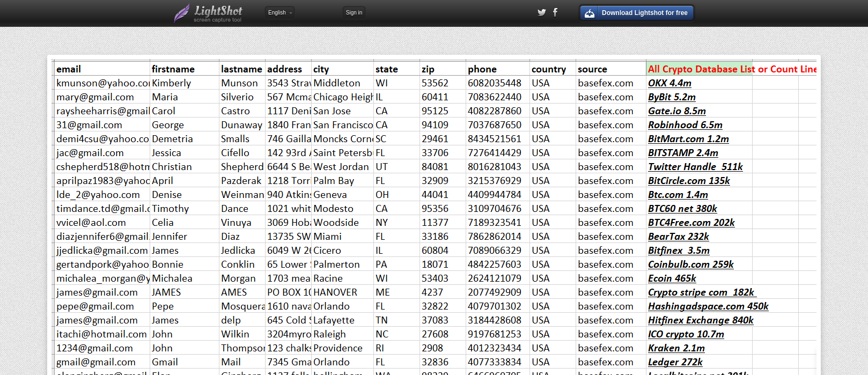The height and width of the screenshot is (375, 868).
Task: Click the 'Bitfinex 3.5m' entry
Action: pyautogui.click(x=679, y=251)
